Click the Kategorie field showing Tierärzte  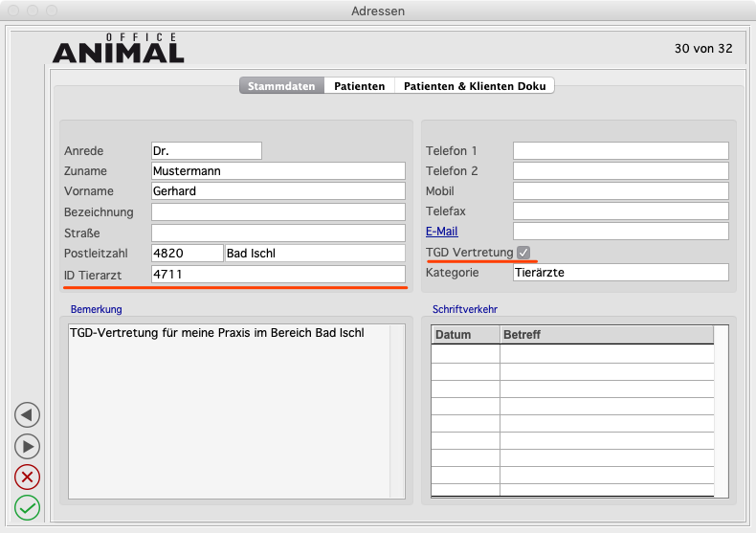tap(620, 273)
